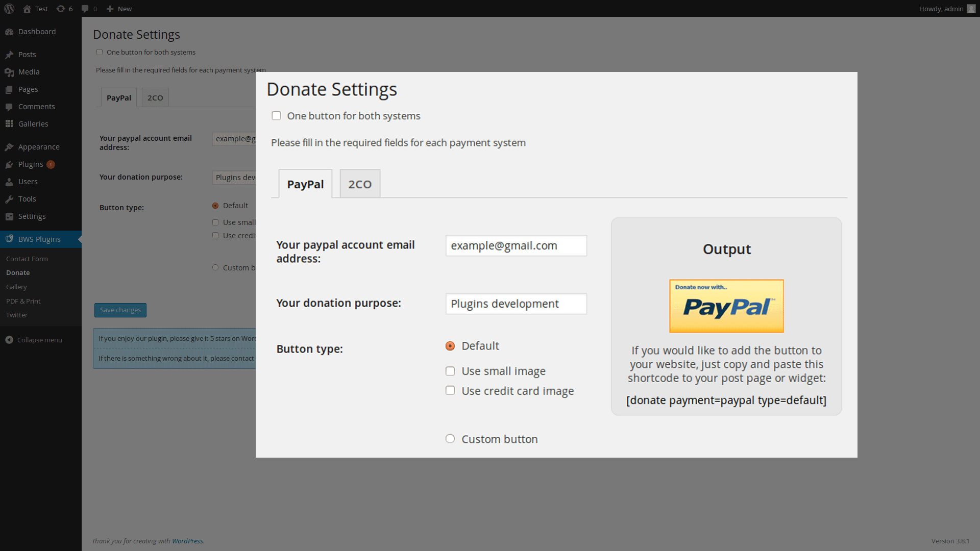Click the Galleries grid icon
Image resolution: width=980 pixels, height=551 pixels.
9,124
